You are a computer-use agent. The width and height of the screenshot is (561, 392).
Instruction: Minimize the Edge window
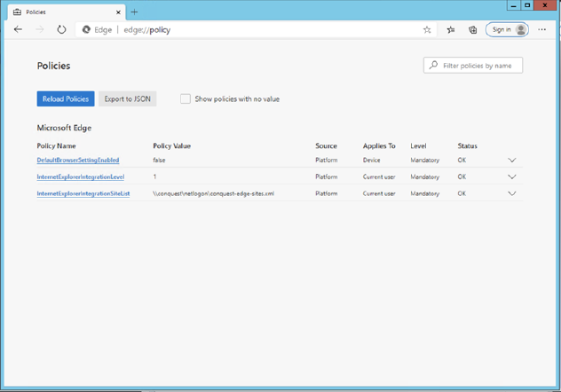pos(513,5)
